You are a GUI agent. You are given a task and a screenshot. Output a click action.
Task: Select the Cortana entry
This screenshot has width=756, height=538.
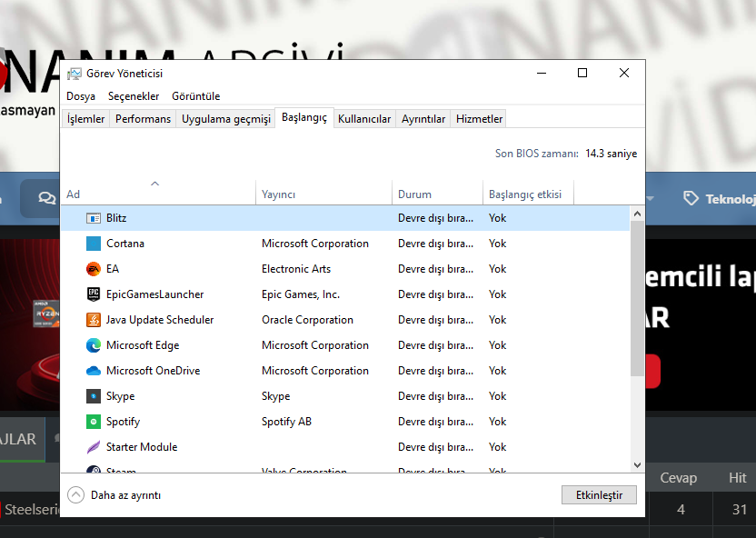click(x=125, y=244)
